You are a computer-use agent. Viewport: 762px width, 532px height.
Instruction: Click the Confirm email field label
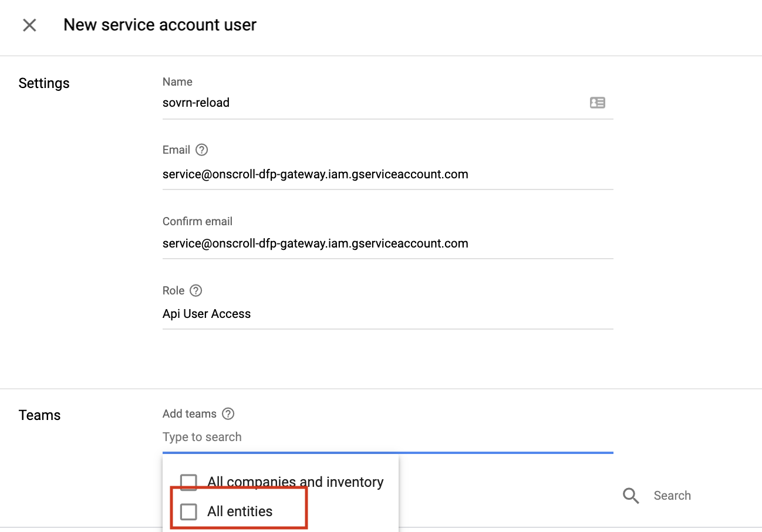[197, 221]
